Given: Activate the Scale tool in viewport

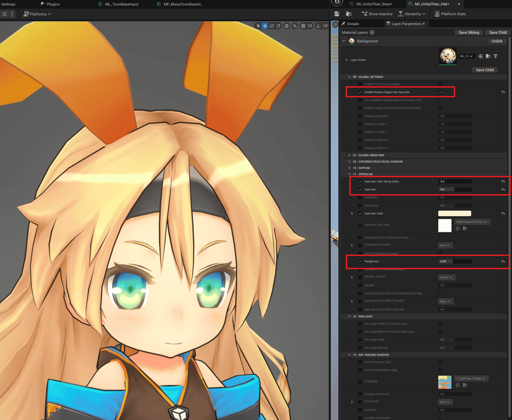Looking at the screenshot, I should point(278,26).
